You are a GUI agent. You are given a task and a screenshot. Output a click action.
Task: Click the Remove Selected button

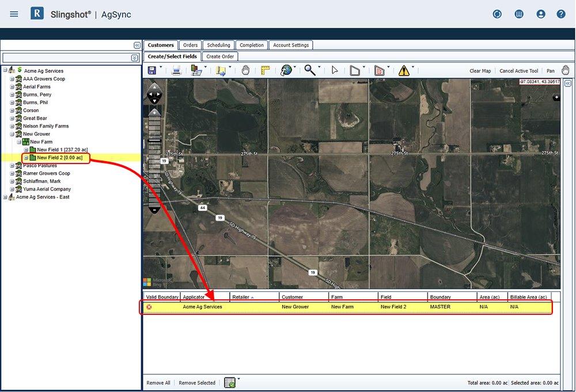197,383
